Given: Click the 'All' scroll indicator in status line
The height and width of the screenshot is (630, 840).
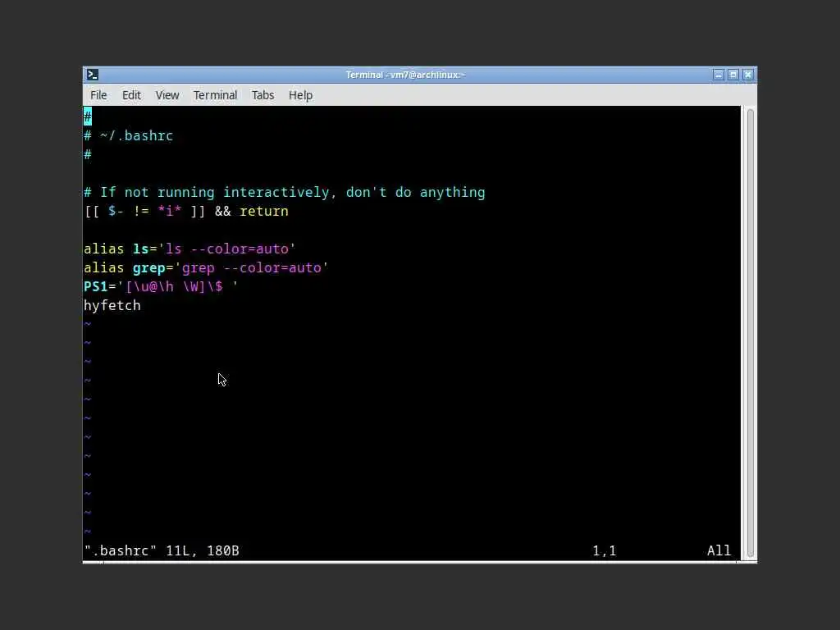Looking at the screenshot, I should (x=719, y=550).
